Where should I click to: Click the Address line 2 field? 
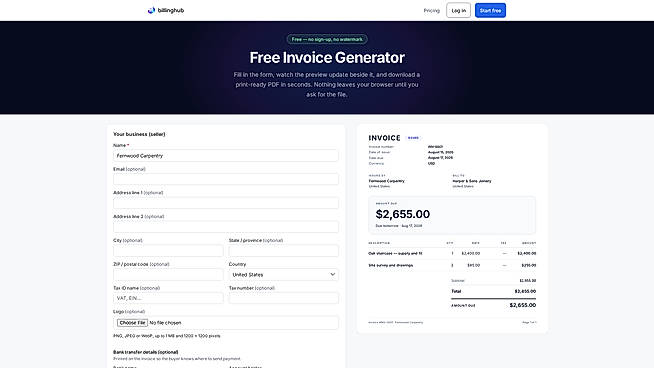click(226, 227)
